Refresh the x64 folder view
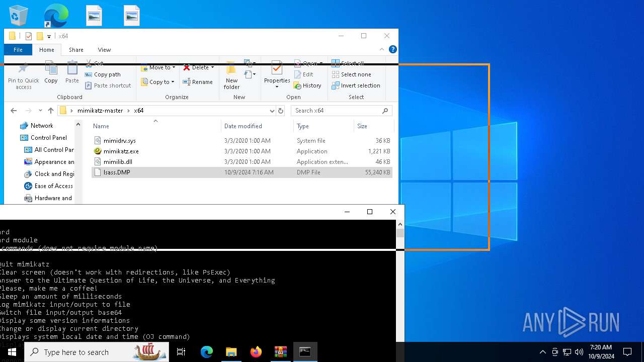This screenshot has height=362, width=644. click(x=281, y=111)
